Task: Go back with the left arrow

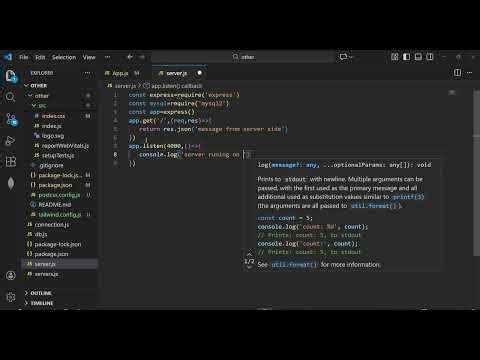Action: pos(130,57)
